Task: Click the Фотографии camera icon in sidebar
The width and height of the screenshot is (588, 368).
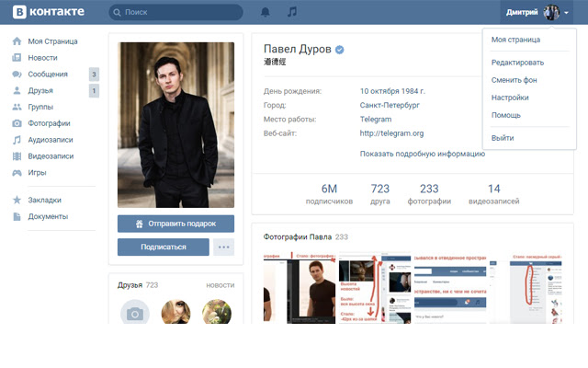Action: [17, 123]
